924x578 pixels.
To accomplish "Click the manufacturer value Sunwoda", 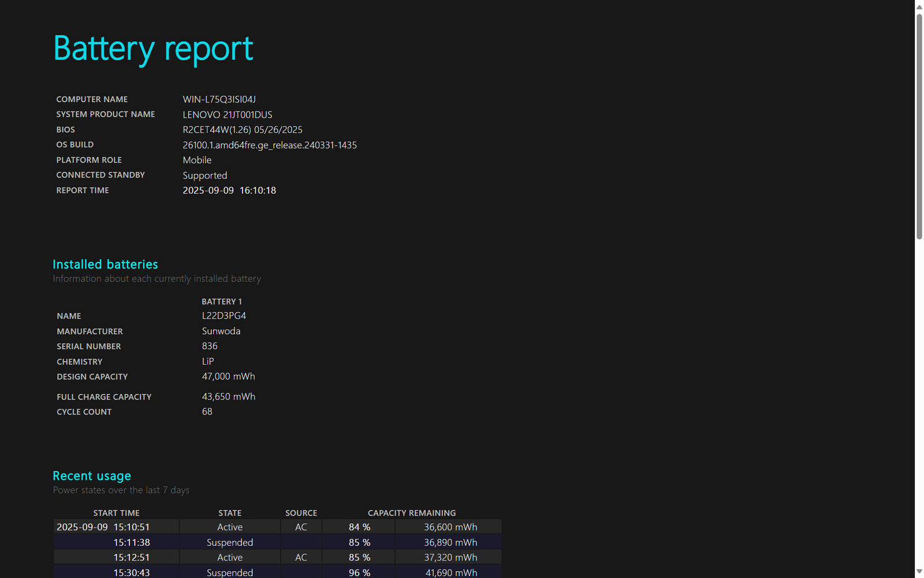I will tap(221, 331).
